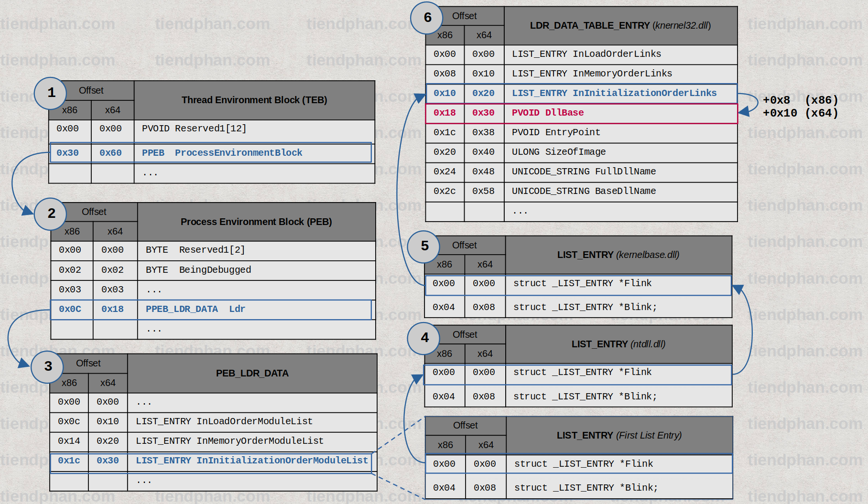
Task: Click the Flink row in First List Entry table
Action: click(x=578, y=463)
